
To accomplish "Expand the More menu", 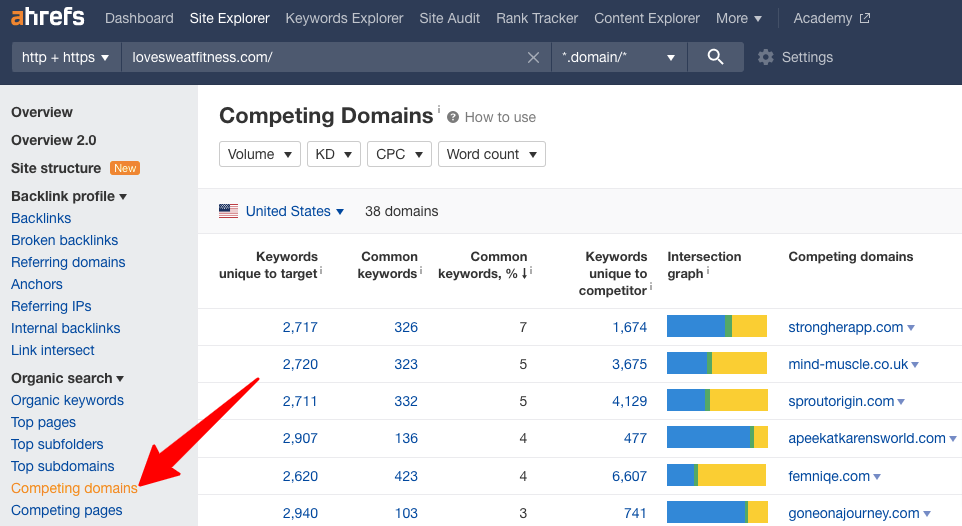I will pyautogui.click(x=739, y=18).
